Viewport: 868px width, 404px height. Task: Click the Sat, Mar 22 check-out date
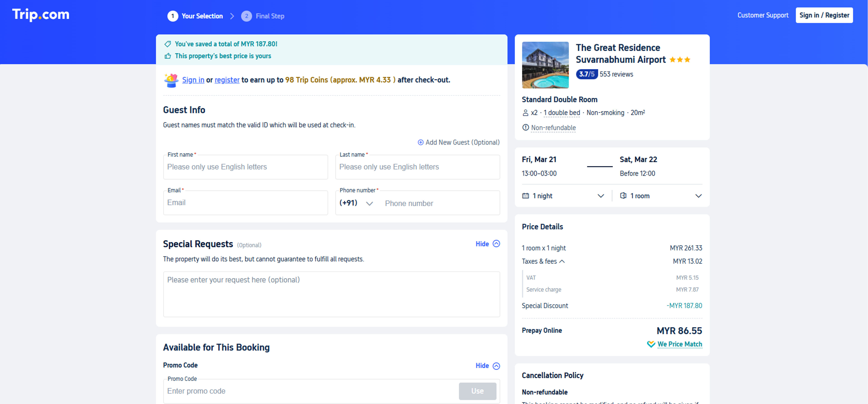(638, 159)
